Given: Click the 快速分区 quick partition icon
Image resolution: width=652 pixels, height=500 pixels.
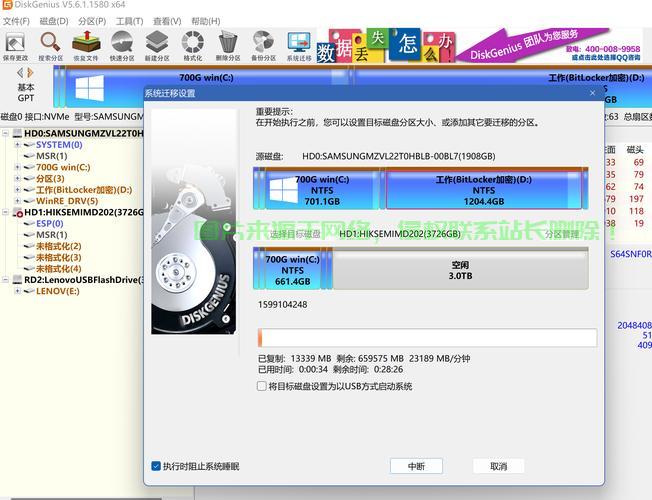Looking at the screenshot, I should [x=122, y=45].
